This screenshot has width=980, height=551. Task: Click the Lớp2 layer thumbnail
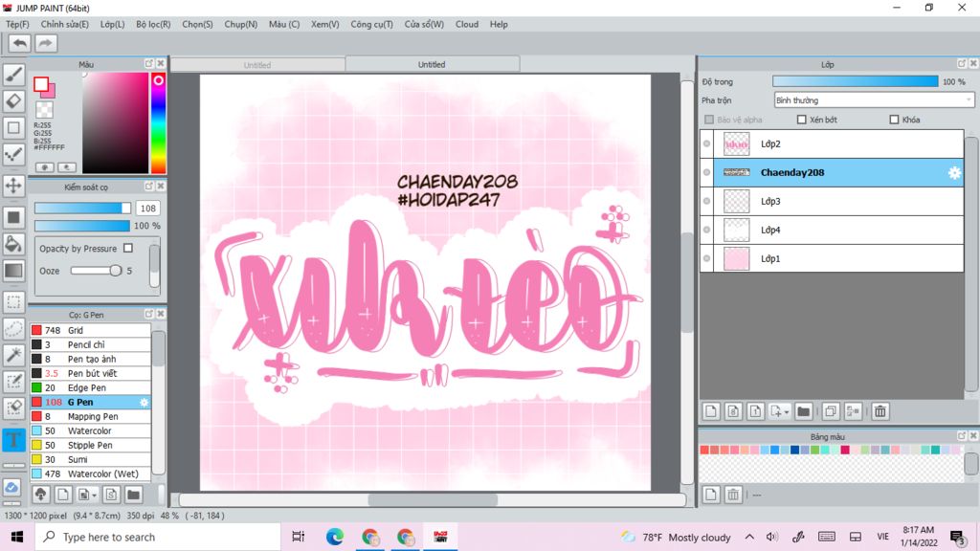(736, 143)
